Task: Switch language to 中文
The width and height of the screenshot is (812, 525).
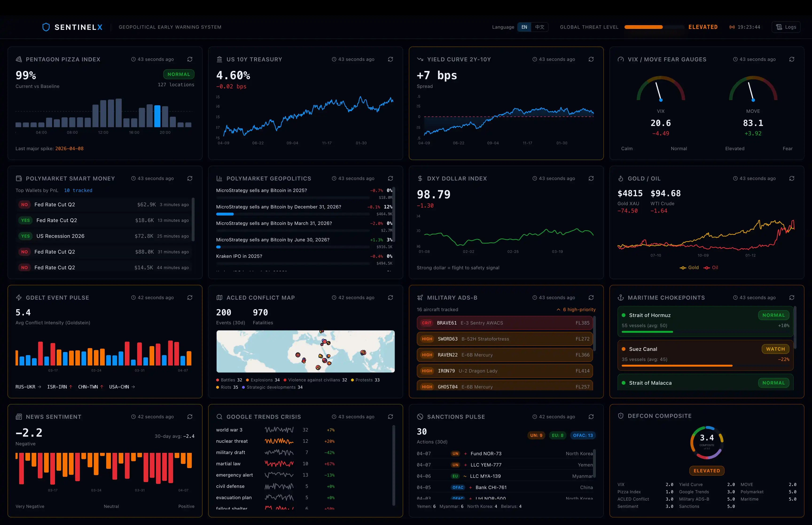Action: pos(539,27)
